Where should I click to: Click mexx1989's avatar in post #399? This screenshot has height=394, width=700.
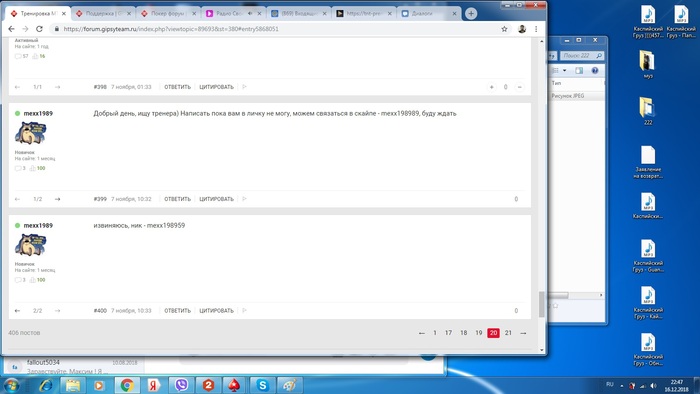point(30,133)
